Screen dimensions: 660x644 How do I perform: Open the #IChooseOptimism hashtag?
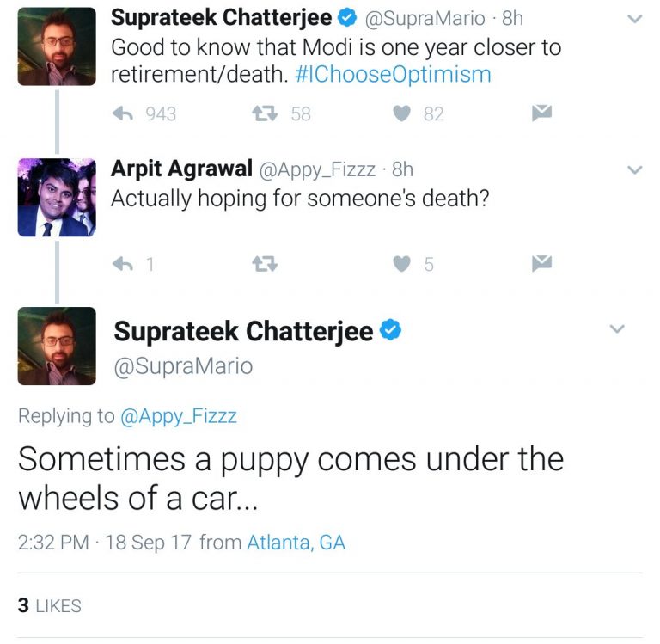coord(393,74)
